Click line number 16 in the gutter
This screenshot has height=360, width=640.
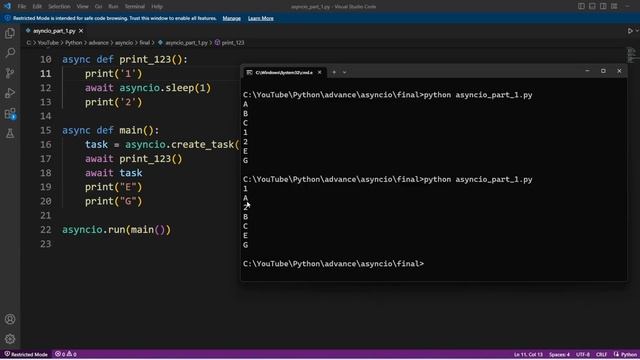(x=46, y=144)
